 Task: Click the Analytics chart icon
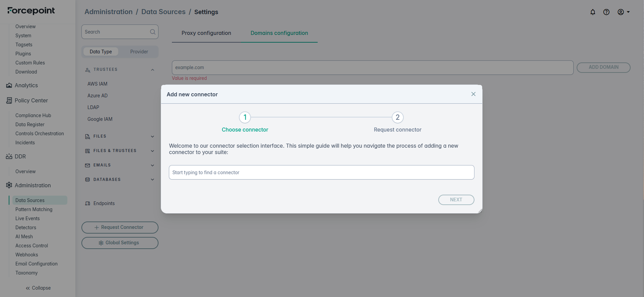coord(9,86)
